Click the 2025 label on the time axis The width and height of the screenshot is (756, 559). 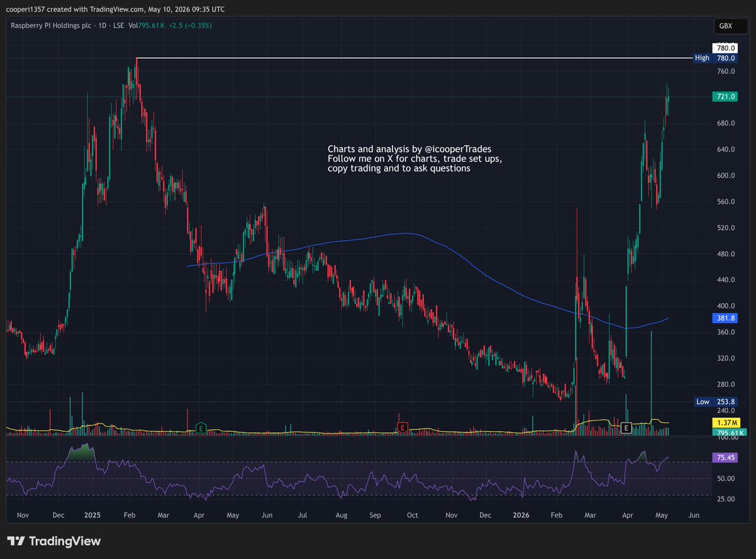point(93,515)
